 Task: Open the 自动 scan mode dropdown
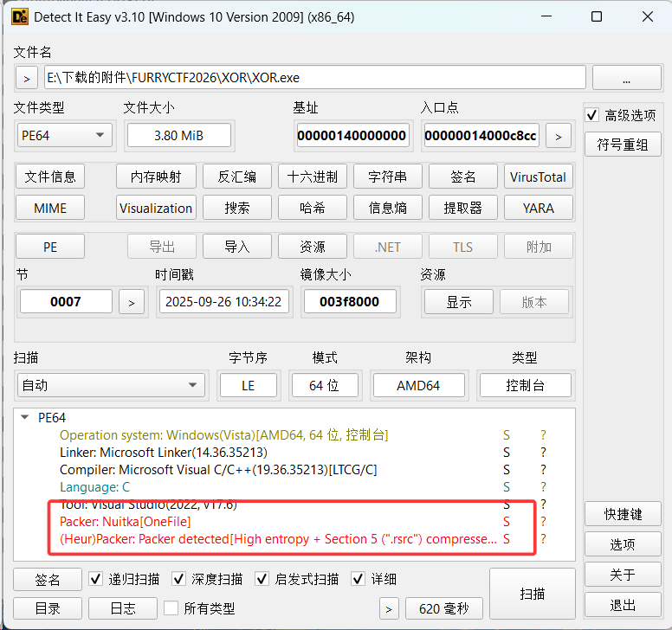click(x=111, y=385)
